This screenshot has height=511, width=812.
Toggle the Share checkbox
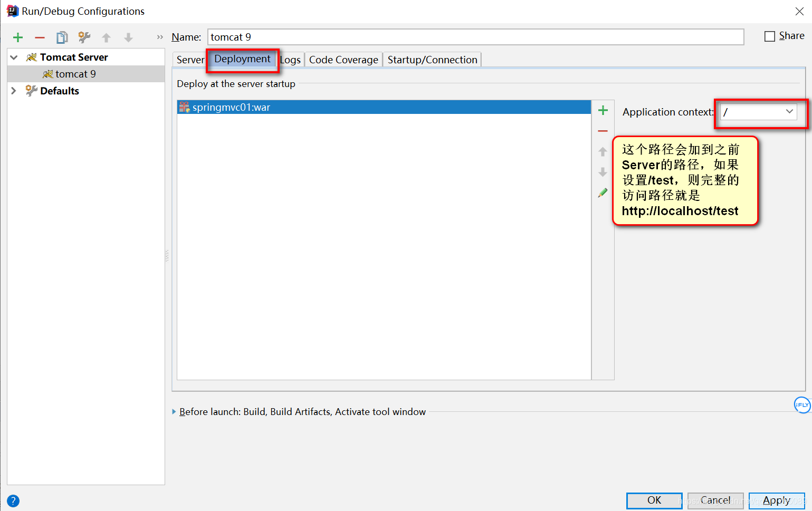pos(770,36)
